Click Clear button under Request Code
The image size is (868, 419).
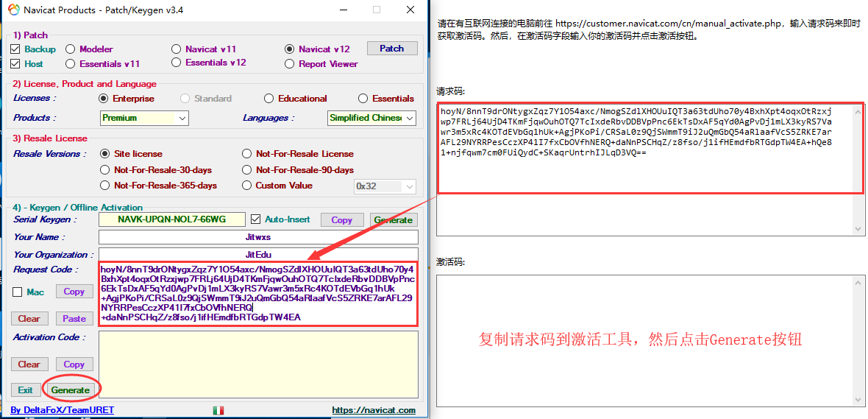point(29,319)
